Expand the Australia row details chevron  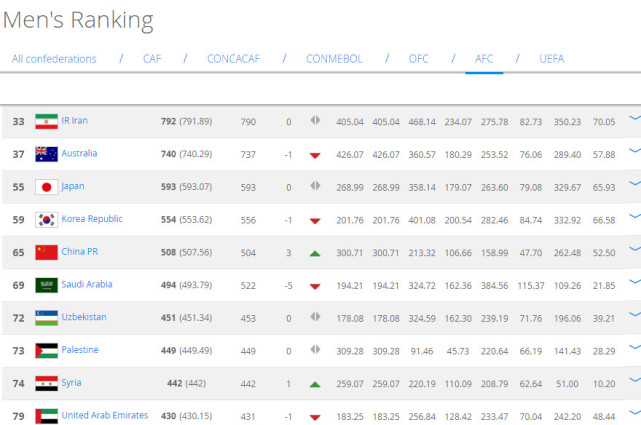[x=635, y=151]
